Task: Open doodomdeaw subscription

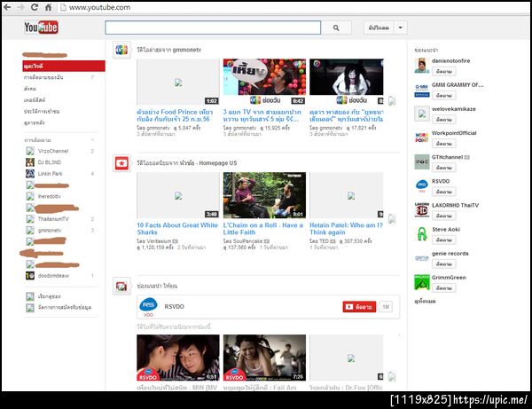Action: 53,276
